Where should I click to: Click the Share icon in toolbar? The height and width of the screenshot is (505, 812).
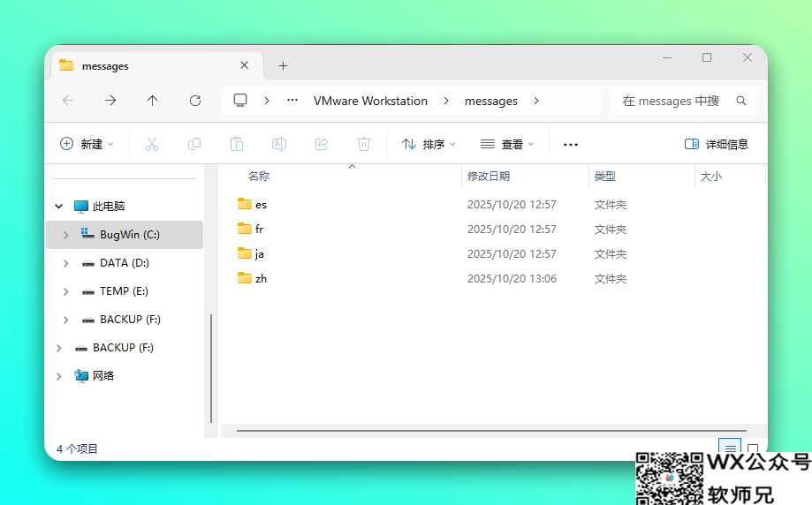coord(322,144)
